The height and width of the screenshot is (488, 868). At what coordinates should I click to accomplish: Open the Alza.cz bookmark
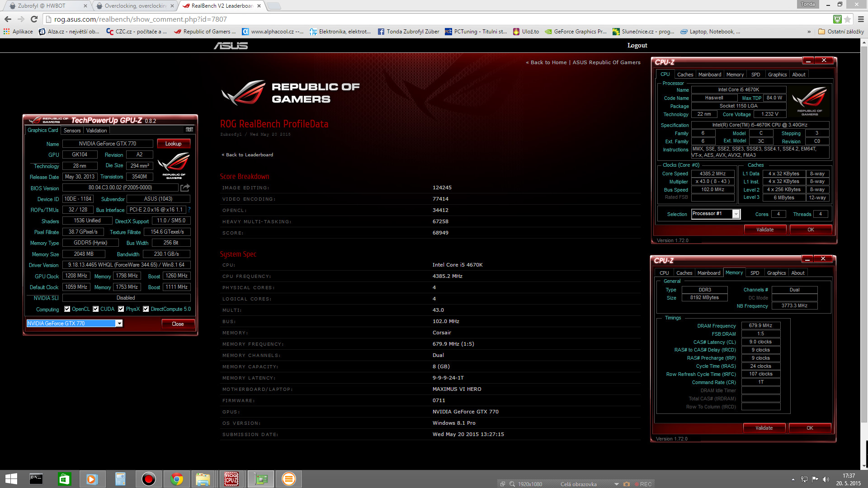pos(69,32)
